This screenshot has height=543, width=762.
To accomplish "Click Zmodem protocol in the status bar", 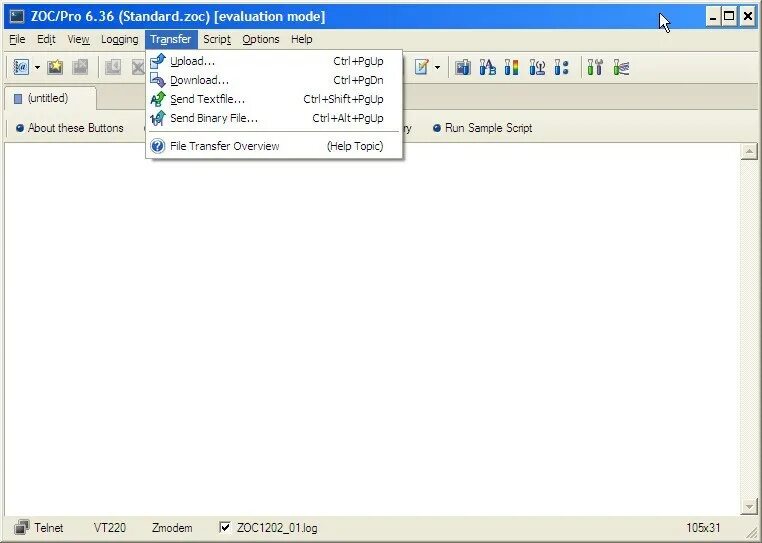I will point(172,527).
